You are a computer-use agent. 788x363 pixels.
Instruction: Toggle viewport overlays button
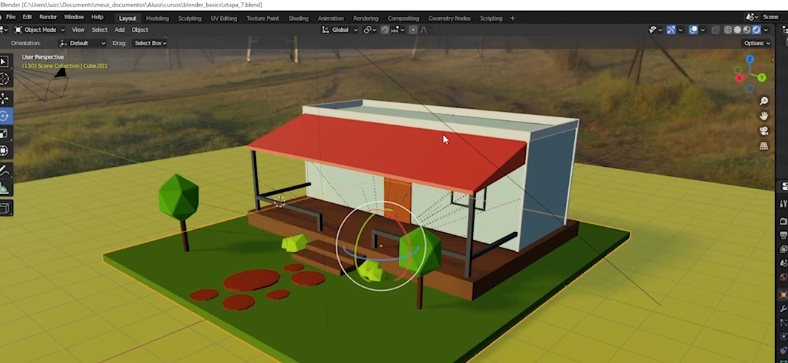(694, 30)
